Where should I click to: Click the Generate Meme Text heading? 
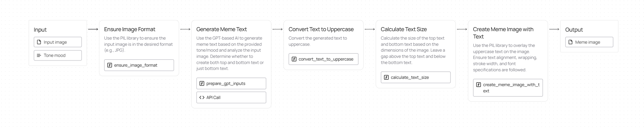tap(221, 29)
